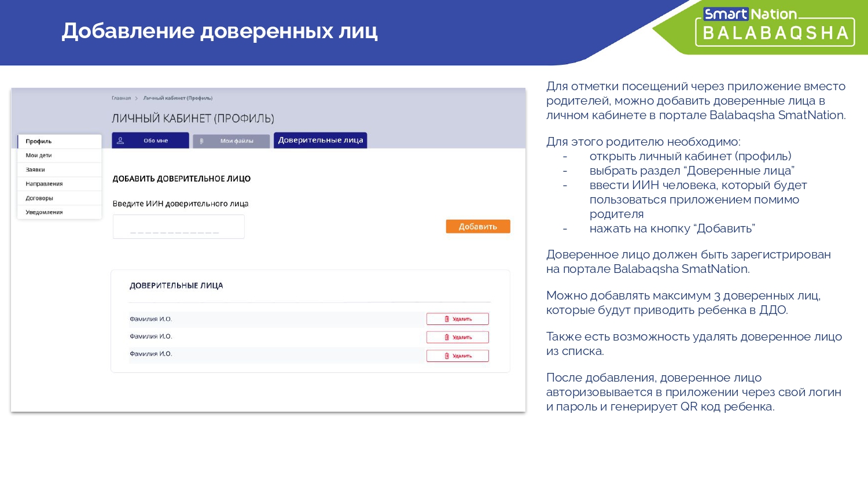Click the paperclip icon on the Мои файлы tab
Viewport: 868px width, 488px height.
(201, 141)
